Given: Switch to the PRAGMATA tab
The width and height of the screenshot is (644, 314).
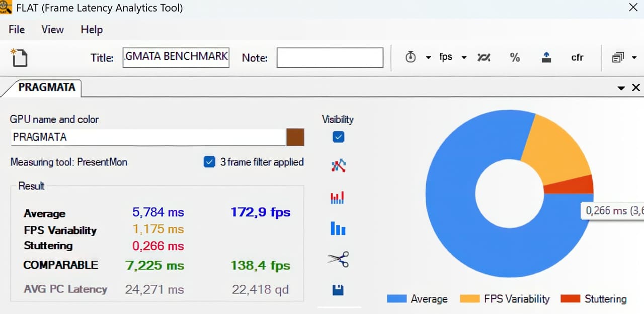Looking at the screenshot, I should pyautogui.click(x=46, y=87).
